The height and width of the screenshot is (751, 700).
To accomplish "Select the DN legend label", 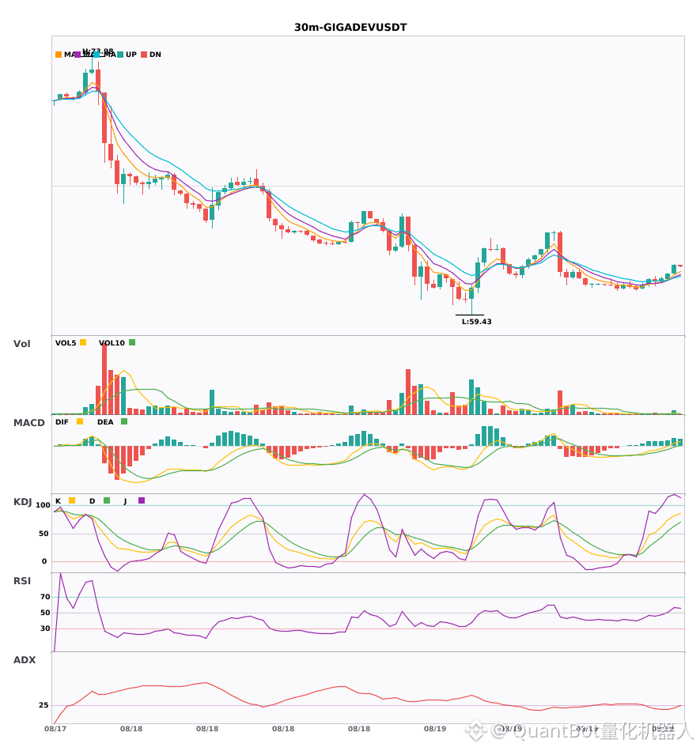I will (155, 55).
